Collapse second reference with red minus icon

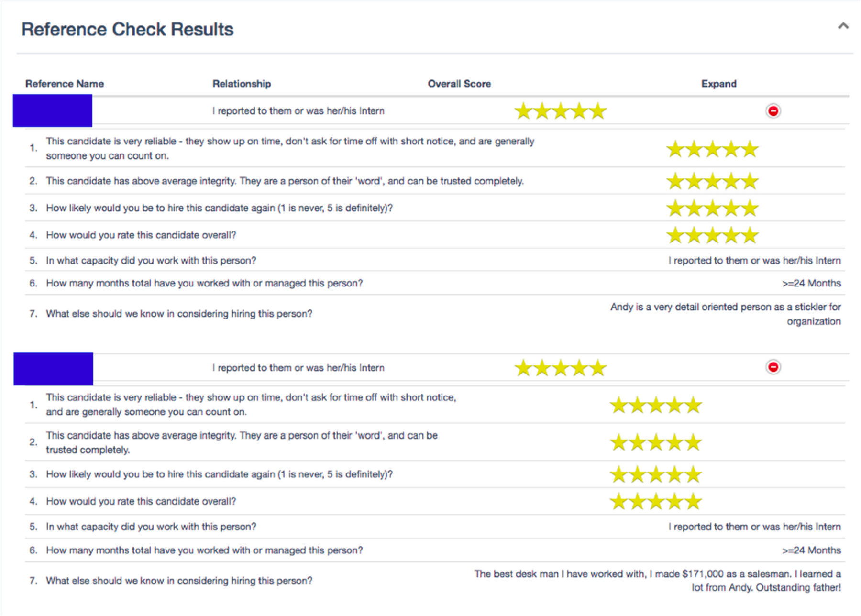click(x=773, y=367)
